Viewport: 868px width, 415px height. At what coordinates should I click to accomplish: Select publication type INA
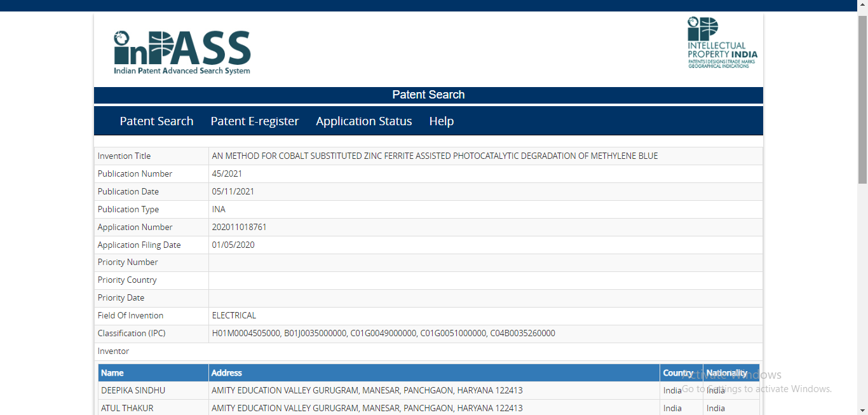(x=219, y=209)
